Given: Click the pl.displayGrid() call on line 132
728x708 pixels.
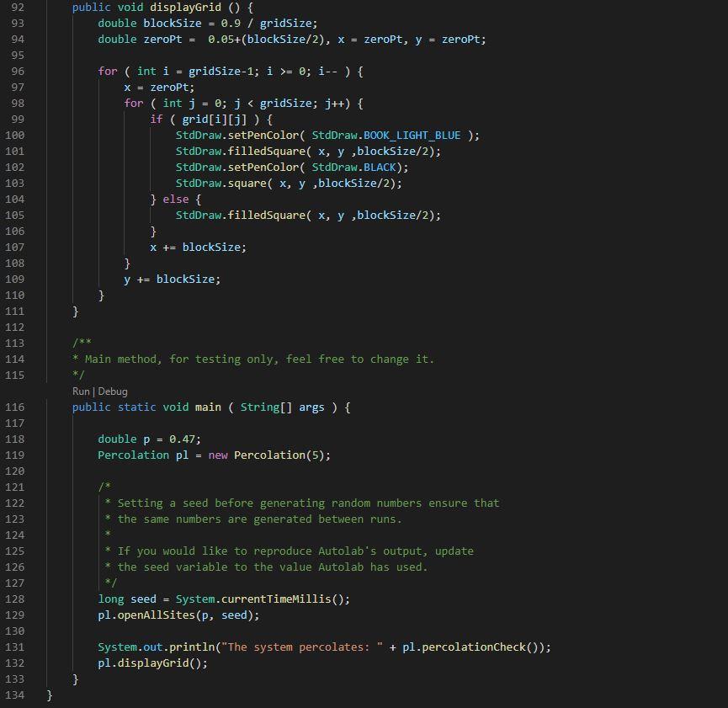Looking at the screenshot, I should point(152,663).
